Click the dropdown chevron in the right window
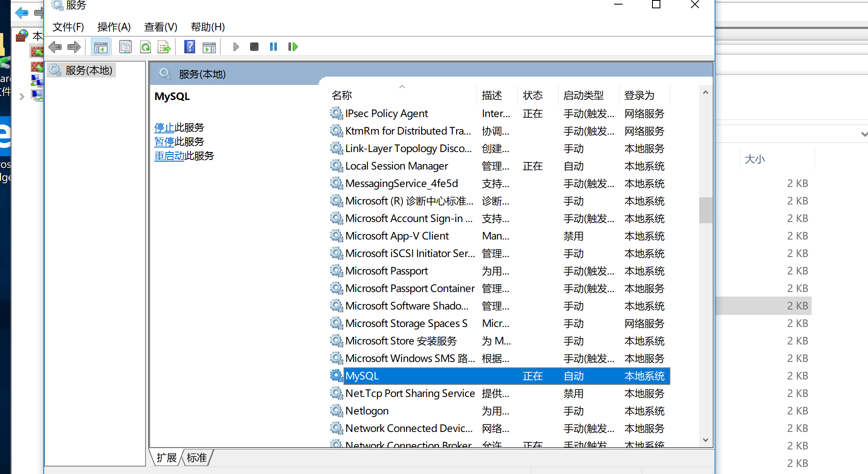The height and width of the screenshot is (474, 868). tap(864, 134)
